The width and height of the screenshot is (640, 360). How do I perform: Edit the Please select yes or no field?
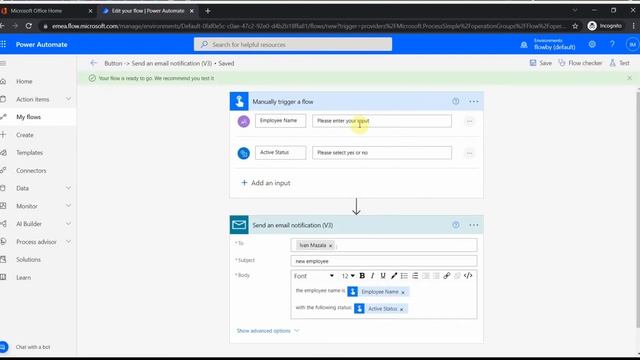point(382,153)
